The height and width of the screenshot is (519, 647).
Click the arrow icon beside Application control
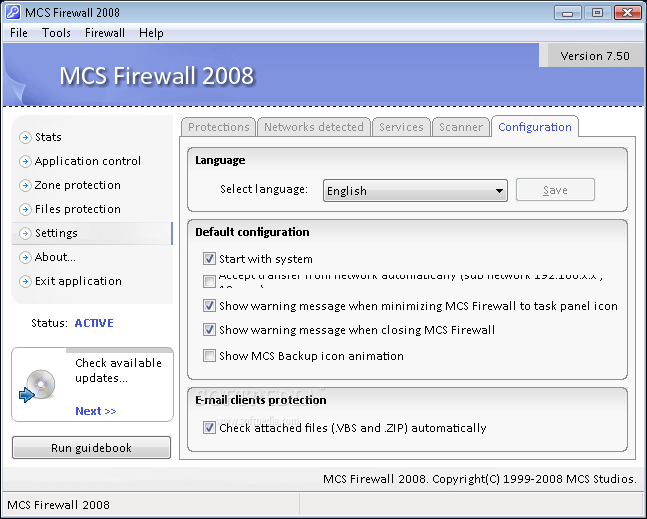click(x=25, y=161)
